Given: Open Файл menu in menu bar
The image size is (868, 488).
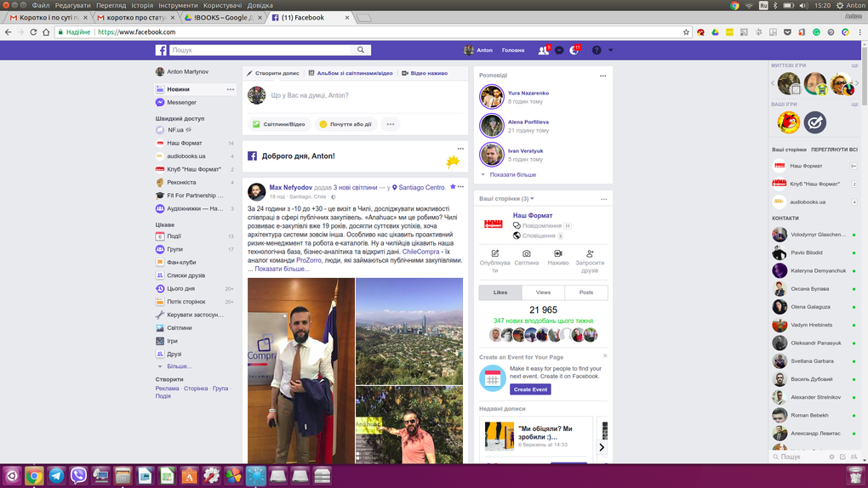Looking at the screenshot, I should (40, 5).
